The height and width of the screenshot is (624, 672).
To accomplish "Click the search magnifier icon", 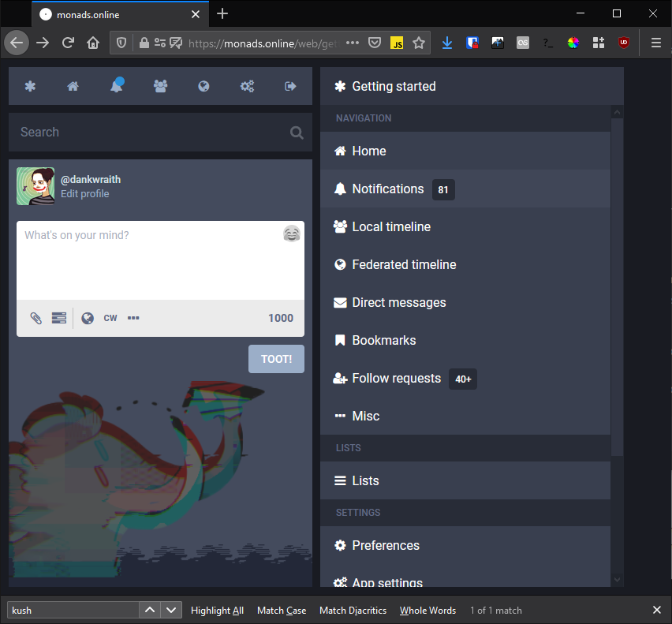I will 297,133.
